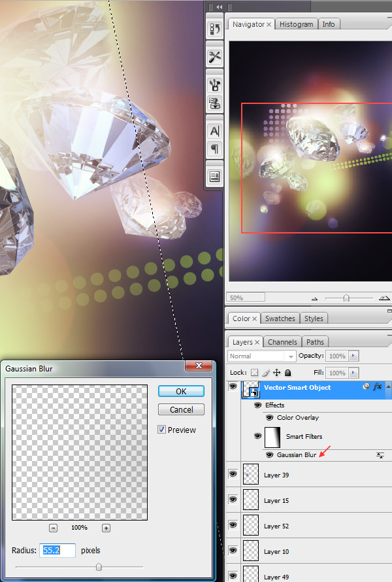This screenshot has height=582, width=392.
Task: Select the Smart Filters mask thumbnail
Action: 272,437
